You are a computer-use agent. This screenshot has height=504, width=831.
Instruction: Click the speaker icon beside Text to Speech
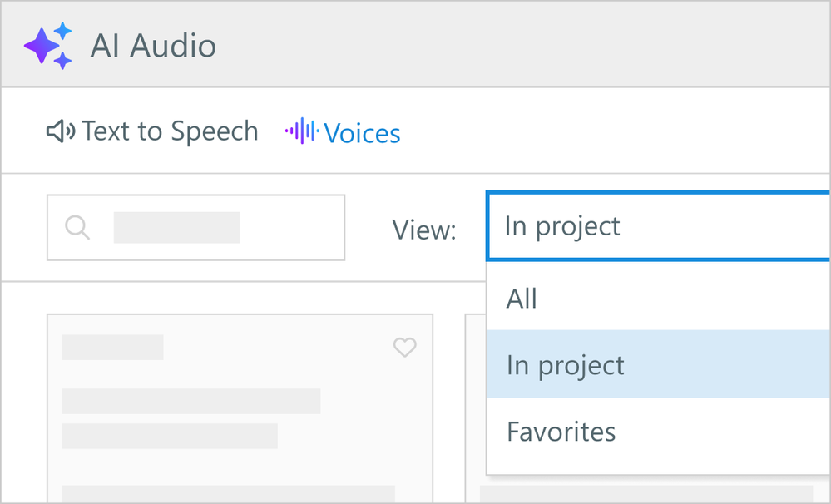pos(61,131)
